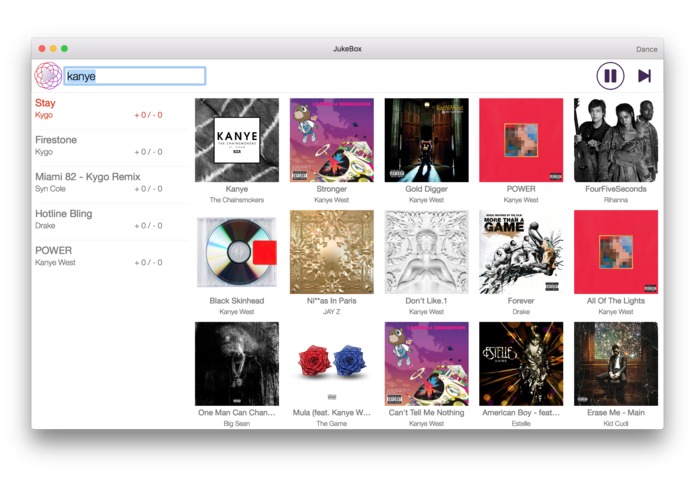Viewport: 695px width, 494px height.
Task: Click The Game artist name
Action: click(332, 424)
